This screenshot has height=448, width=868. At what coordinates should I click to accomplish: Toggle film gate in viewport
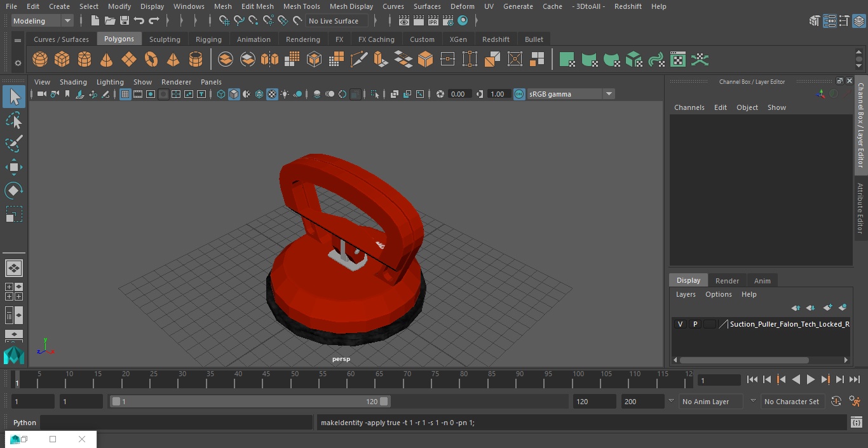[138, 94]
